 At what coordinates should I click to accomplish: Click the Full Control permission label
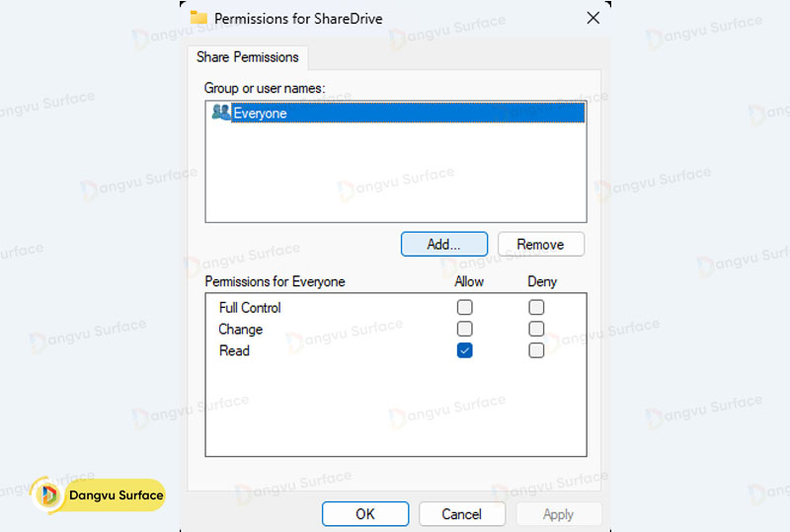pyautogui.click(x=250, y=308)
